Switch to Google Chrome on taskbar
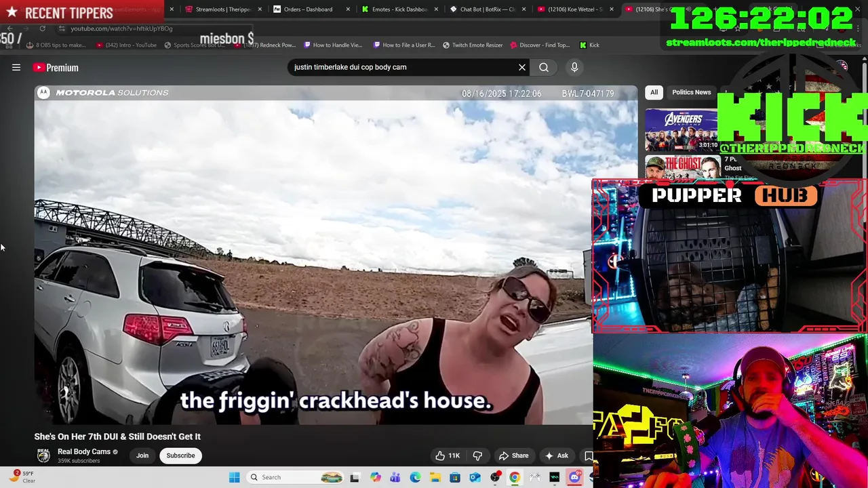 515,477
